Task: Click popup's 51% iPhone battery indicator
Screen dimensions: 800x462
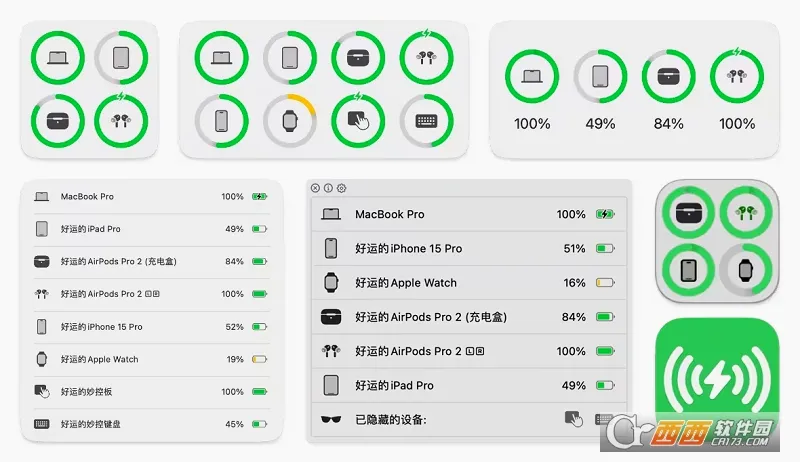Action: [x=605, y=248]
